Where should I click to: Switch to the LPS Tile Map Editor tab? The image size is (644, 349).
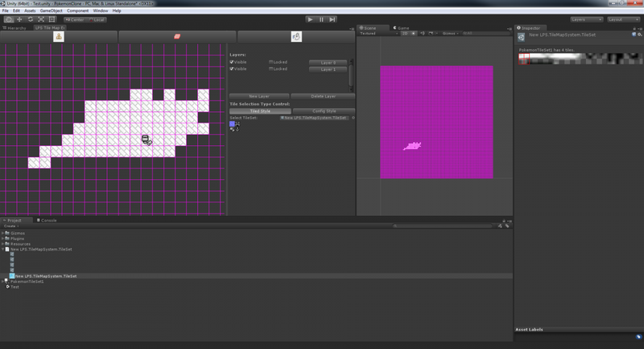(50, 28)
